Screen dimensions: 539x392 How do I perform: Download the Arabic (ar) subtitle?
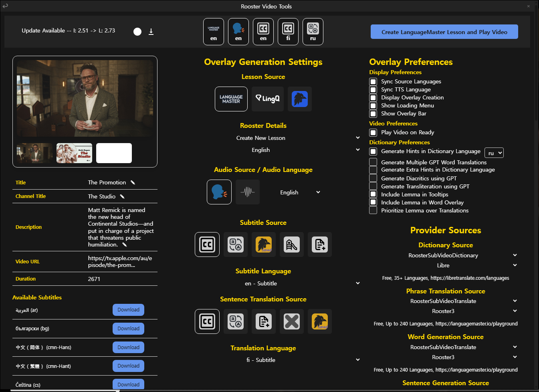click(128, 310)
